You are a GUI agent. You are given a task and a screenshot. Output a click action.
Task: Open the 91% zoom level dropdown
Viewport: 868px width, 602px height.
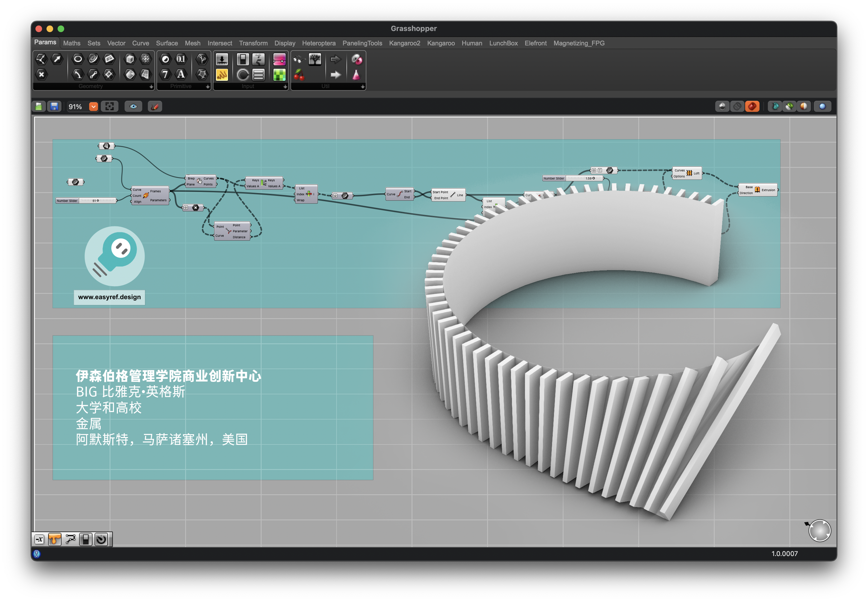coord(94,107)
